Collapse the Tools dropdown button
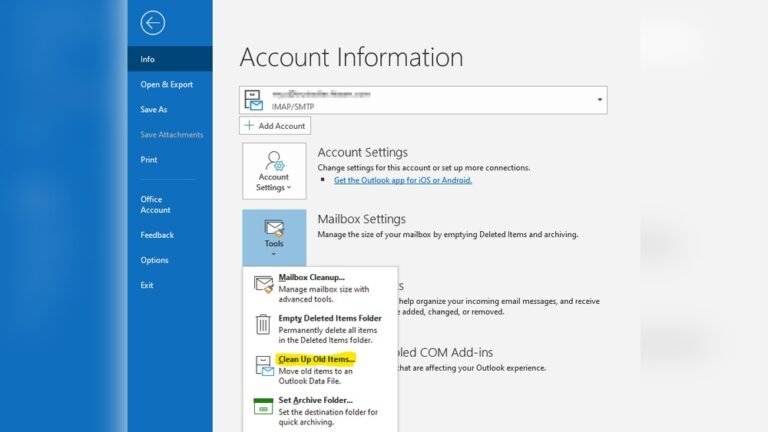This screenshot has height=432, width=768. pyautogui.click(x=274, y=238)
